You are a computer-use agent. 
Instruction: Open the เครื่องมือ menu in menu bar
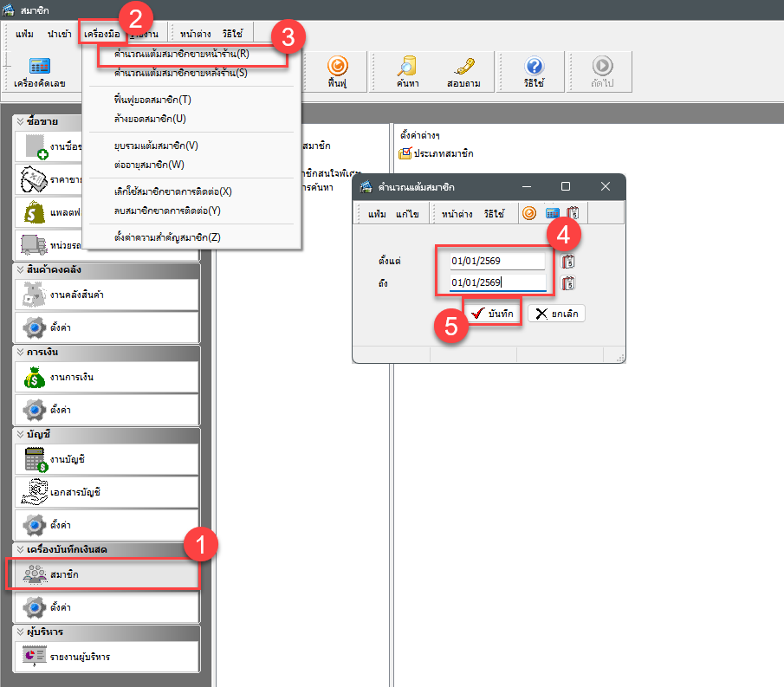(x=102, y=33)
